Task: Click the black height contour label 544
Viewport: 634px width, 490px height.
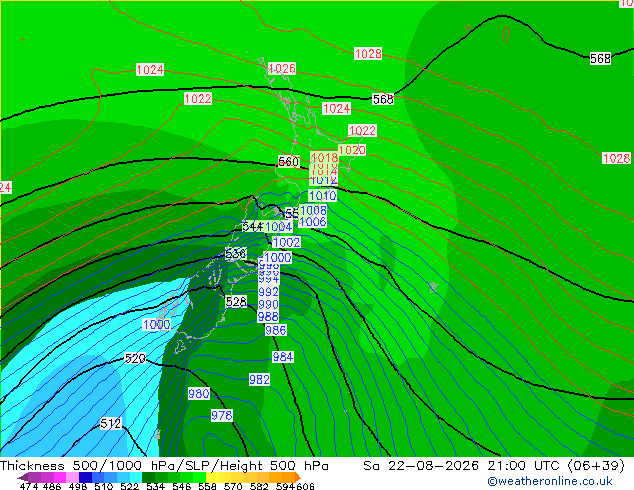Action: pos(252,226)
